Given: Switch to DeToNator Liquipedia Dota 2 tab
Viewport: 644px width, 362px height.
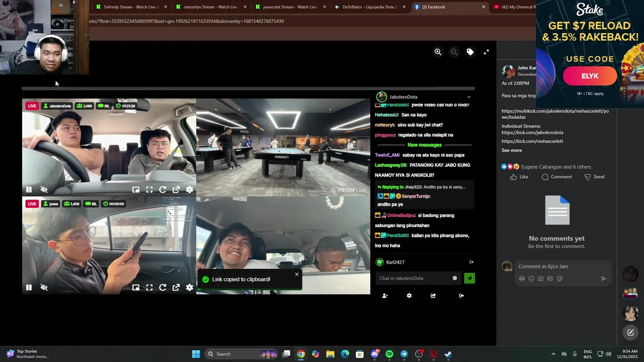Looking at the screenshot, I should 370,7.
